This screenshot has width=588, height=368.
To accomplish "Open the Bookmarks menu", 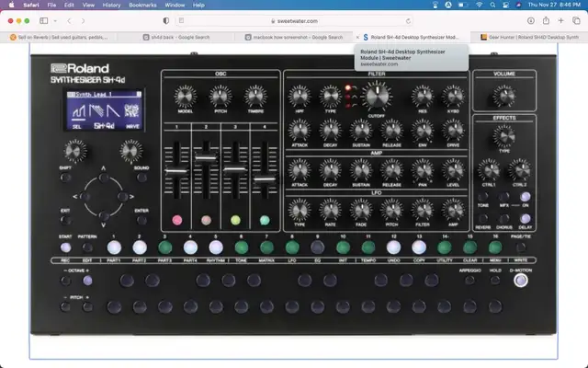I will 142,5.
